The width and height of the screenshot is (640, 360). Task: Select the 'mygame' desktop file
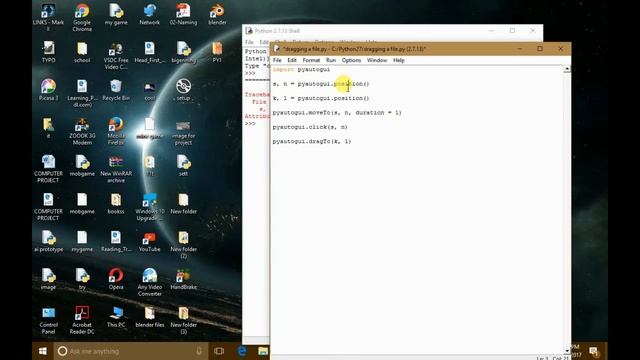tap(82, 241)
